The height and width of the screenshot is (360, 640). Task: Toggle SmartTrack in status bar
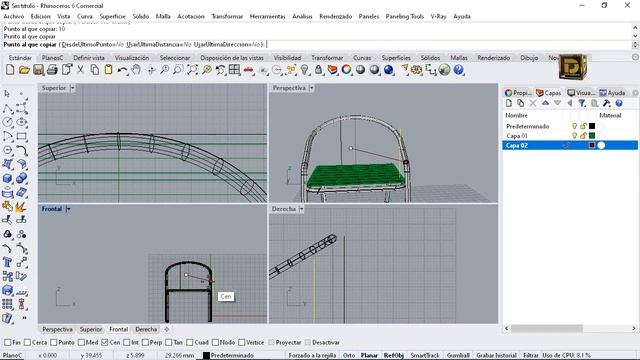[424, 356]
